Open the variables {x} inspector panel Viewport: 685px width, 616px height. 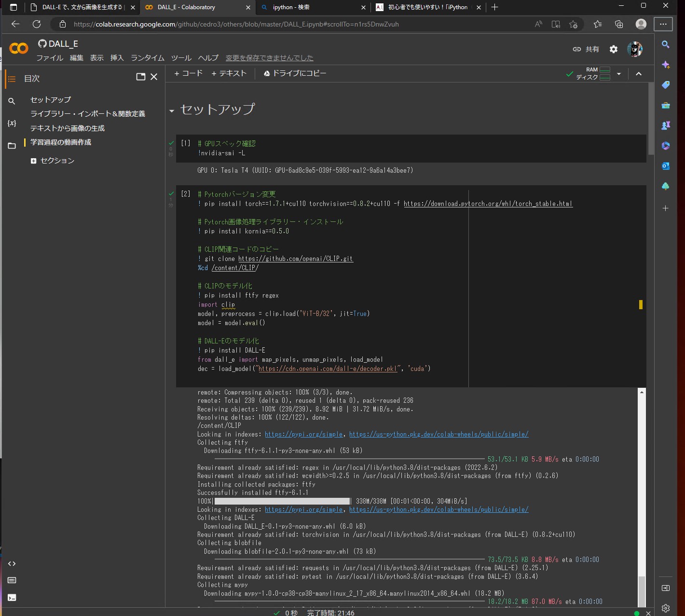[x=12, y=123]
